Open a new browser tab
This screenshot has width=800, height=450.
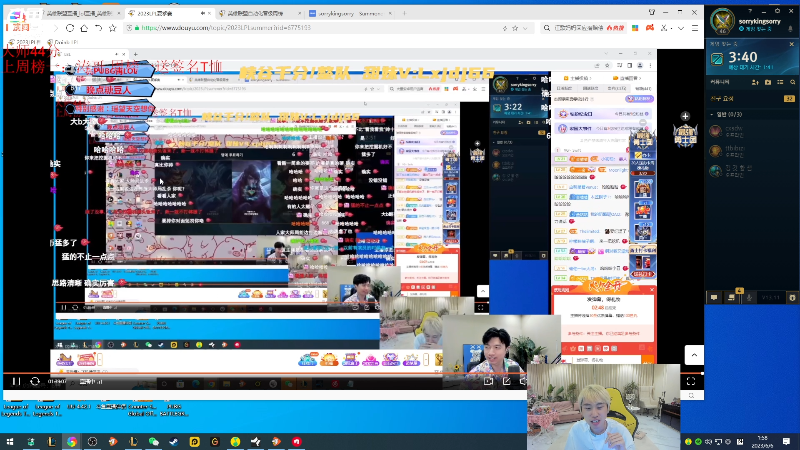pos(405,13)
